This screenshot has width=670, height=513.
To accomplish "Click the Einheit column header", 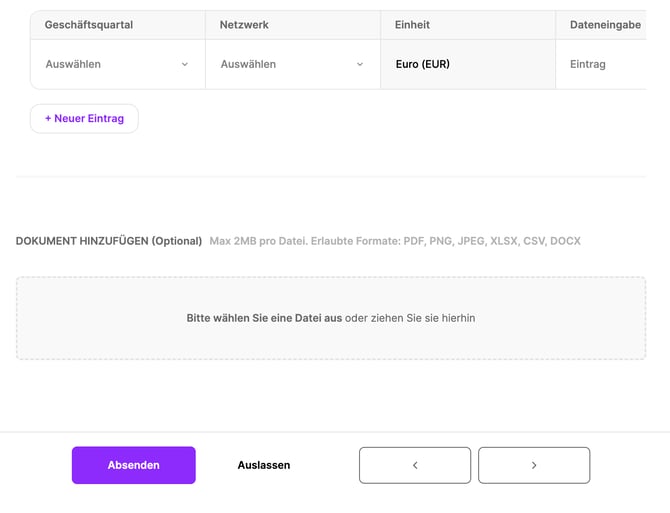I will (413, 24).
